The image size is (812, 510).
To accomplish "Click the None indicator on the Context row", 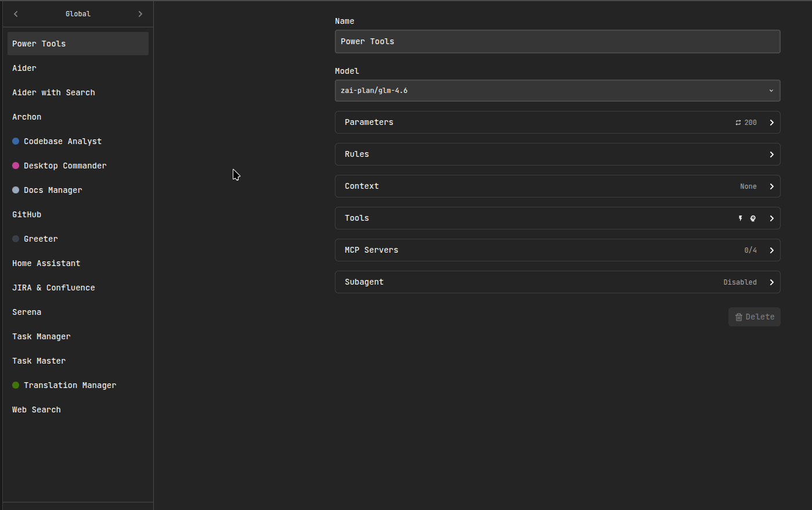I will (748, 186).
